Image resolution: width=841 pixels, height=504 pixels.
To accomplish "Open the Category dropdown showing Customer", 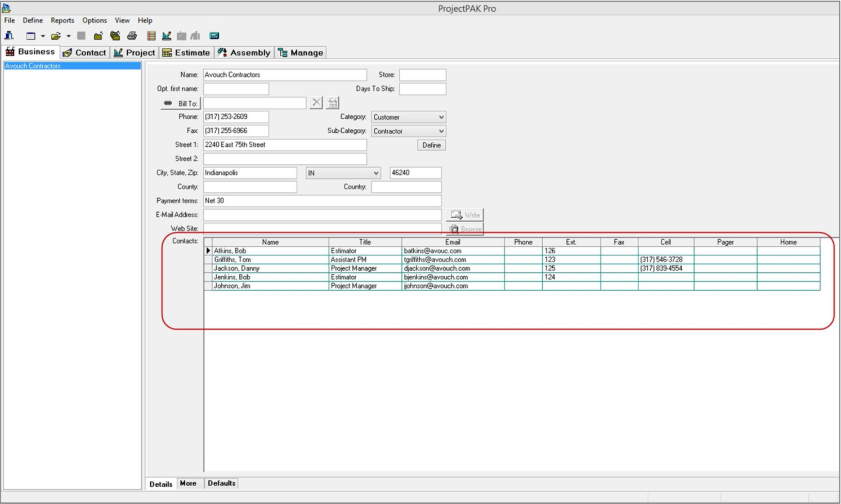I will coord(441,116).
